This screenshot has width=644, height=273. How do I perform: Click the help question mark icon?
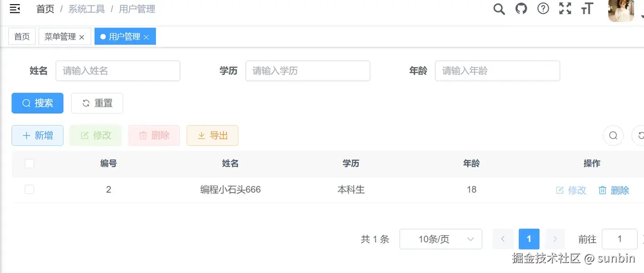pyautogui.click(x=543, y=9)
